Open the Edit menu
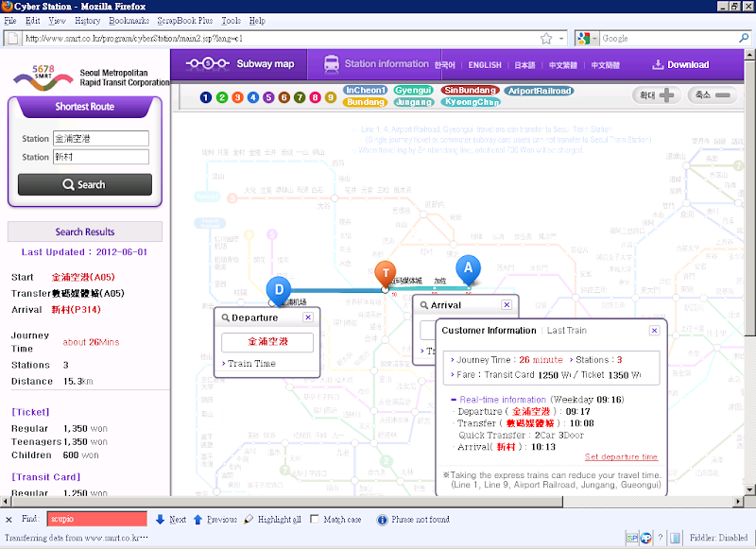This screenshot has width=756, height=549. (33, 21)
